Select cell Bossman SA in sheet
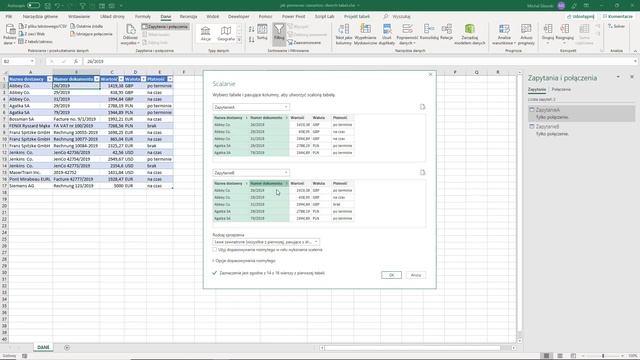 pyautogui.click(x=31, y=119)
